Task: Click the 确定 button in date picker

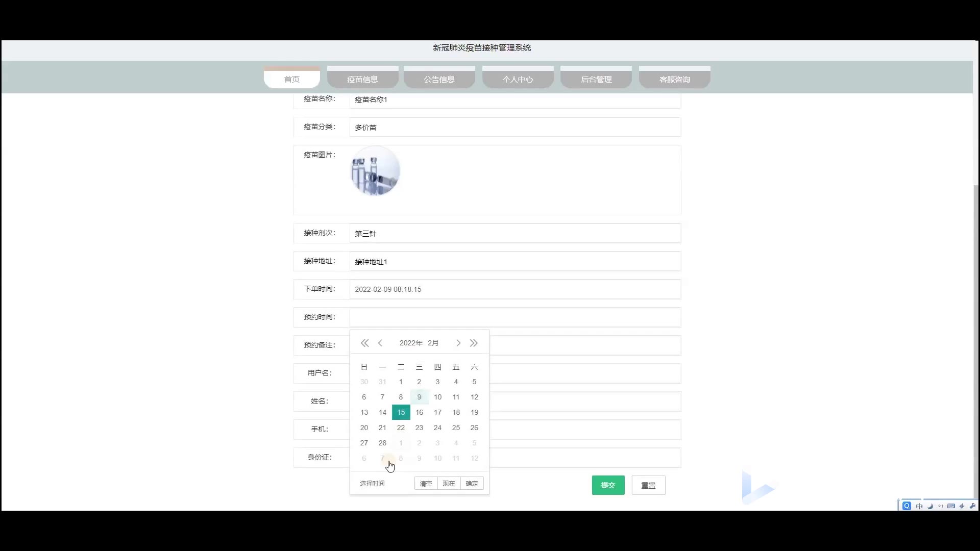Action: coord(472,483)
